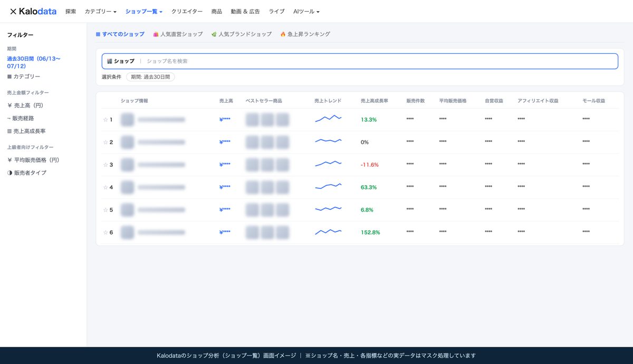Switch to the 人気ブランドショップ tab

[242, 34]
